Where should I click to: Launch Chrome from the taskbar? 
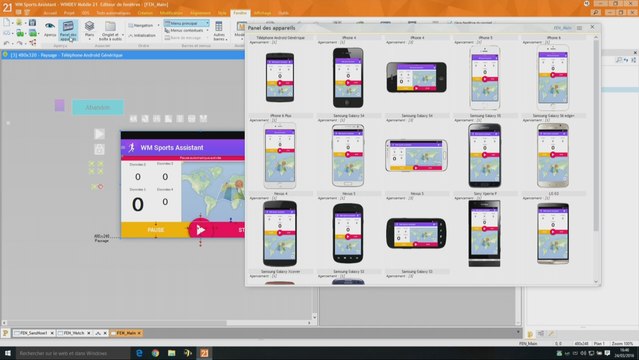[155, 353]
